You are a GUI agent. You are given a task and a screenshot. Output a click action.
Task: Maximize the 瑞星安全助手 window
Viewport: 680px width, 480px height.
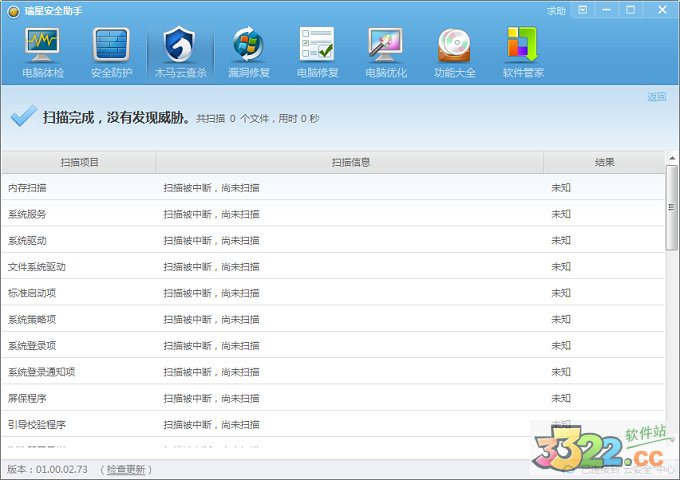[631, 10]
